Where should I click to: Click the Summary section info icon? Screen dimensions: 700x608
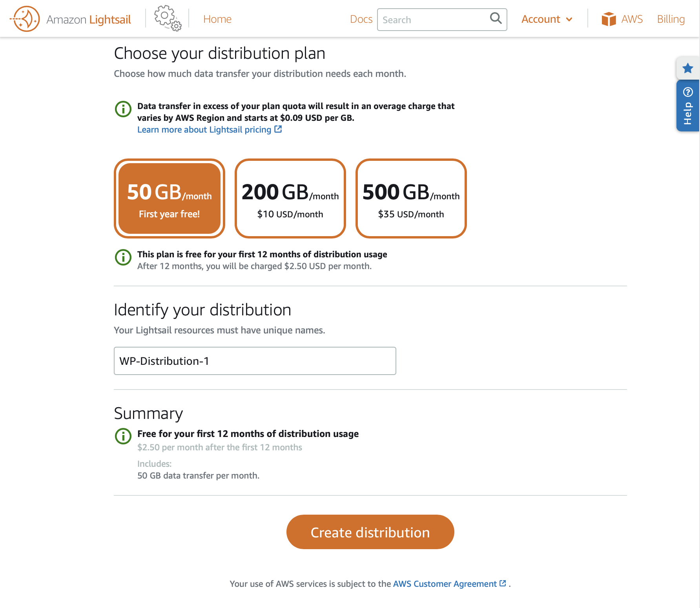pos(123,436)
